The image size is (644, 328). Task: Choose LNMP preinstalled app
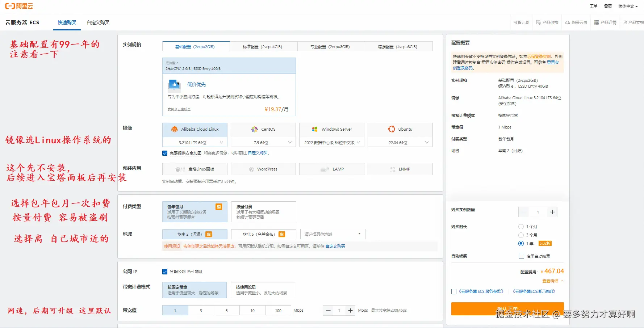click(400, 169)
